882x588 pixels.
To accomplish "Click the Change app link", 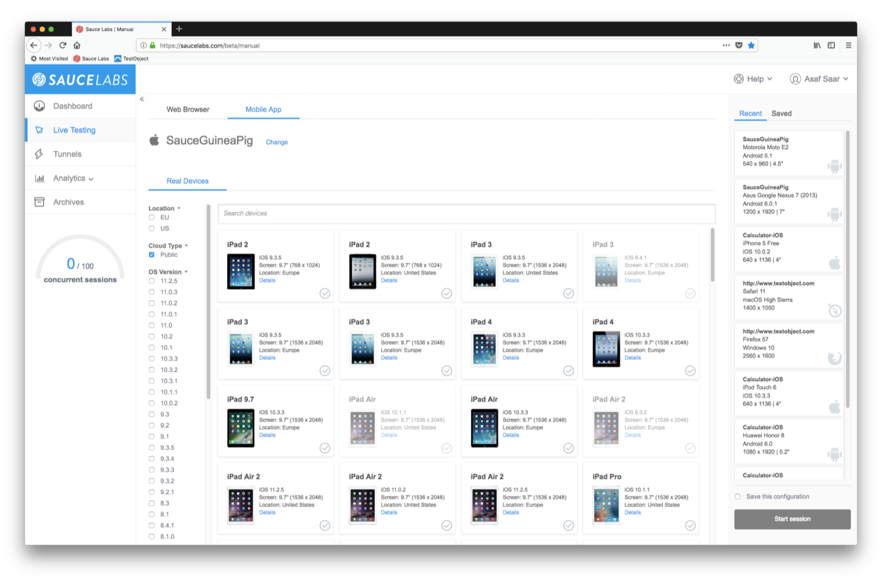I will (277, 142).
